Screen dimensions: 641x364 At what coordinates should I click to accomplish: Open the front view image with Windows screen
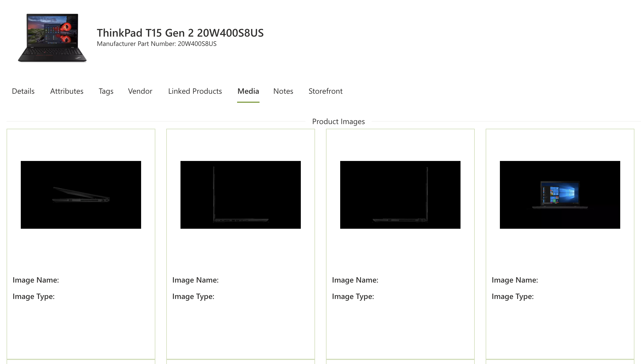pyautogui.click(x=560, y=195)
